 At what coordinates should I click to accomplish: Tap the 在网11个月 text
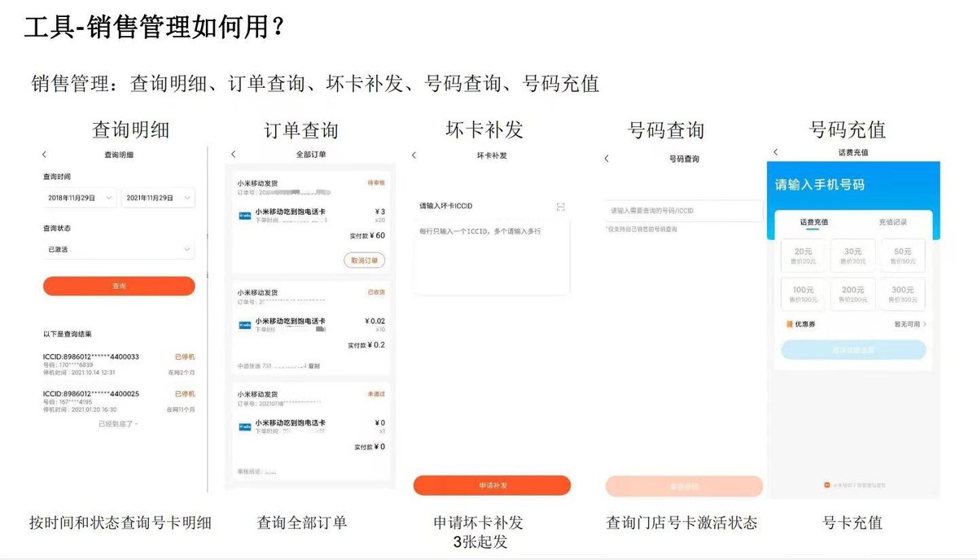[x=180, y=410]
